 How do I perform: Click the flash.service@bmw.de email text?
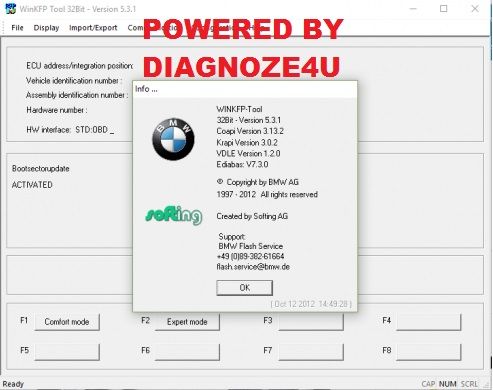coord(253,267)
